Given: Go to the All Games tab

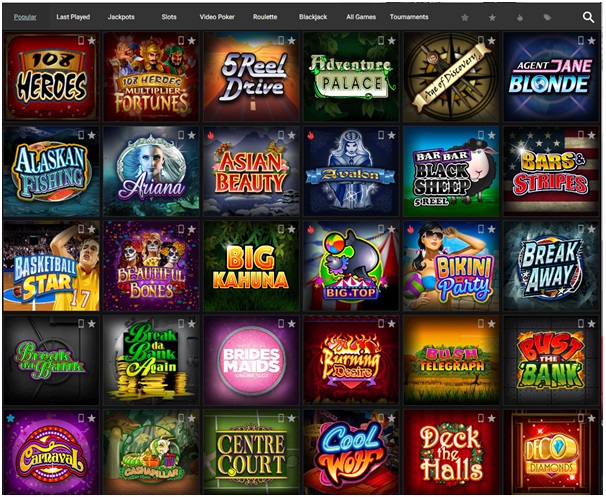Looking at the screenshot, I should point(361,17).
